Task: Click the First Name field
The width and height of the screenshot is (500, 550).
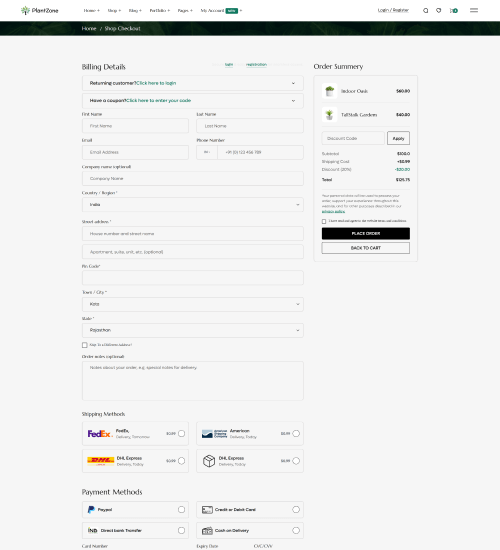Action: [x=135, y=126]
